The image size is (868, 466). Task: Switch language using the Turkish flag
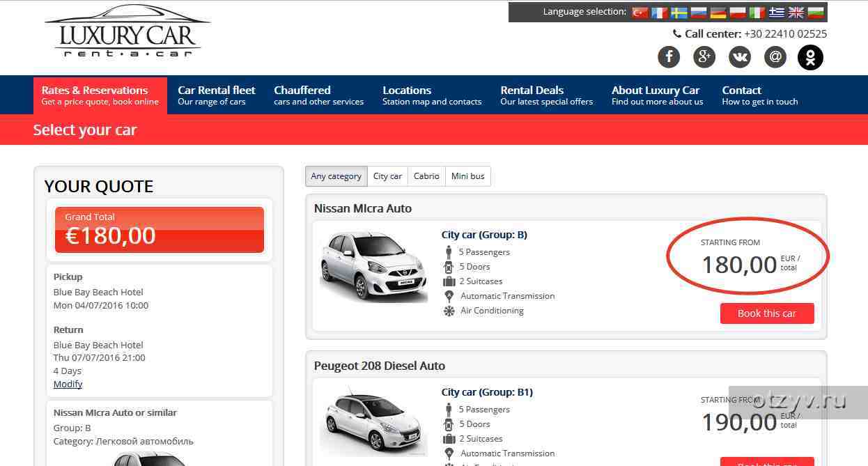pos(640,13)
